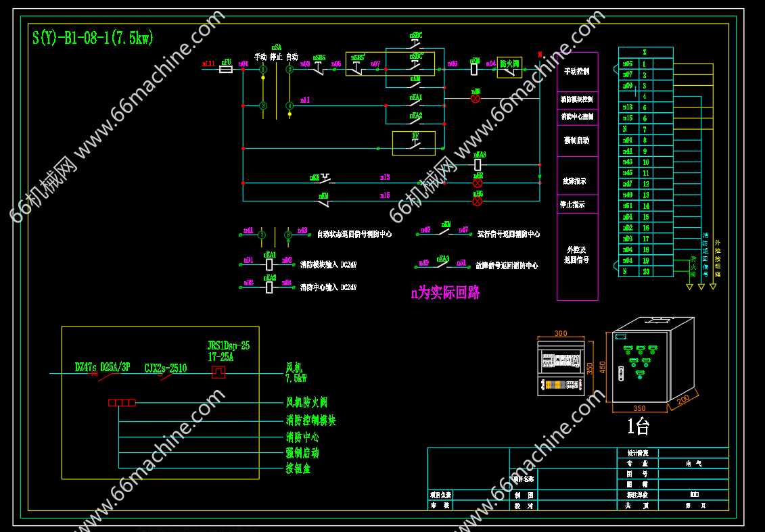Select the 3D control cabinet illustration
The height and width of the screenshot is (532, 765).
pyautogui.click(x=652, y=364)
